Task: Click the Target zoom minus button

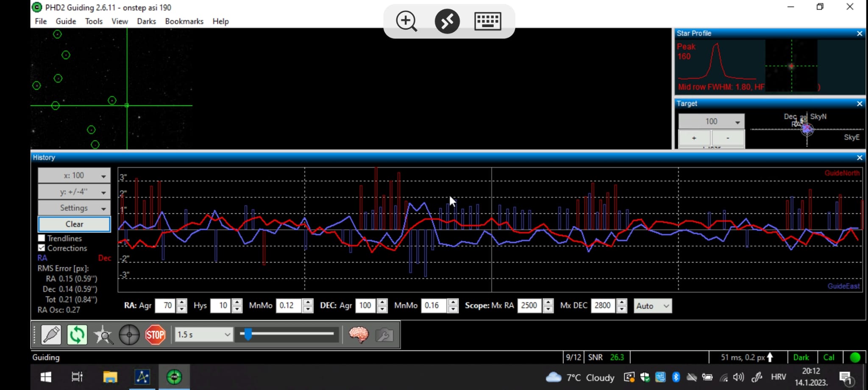Action: tap(728, 138)
